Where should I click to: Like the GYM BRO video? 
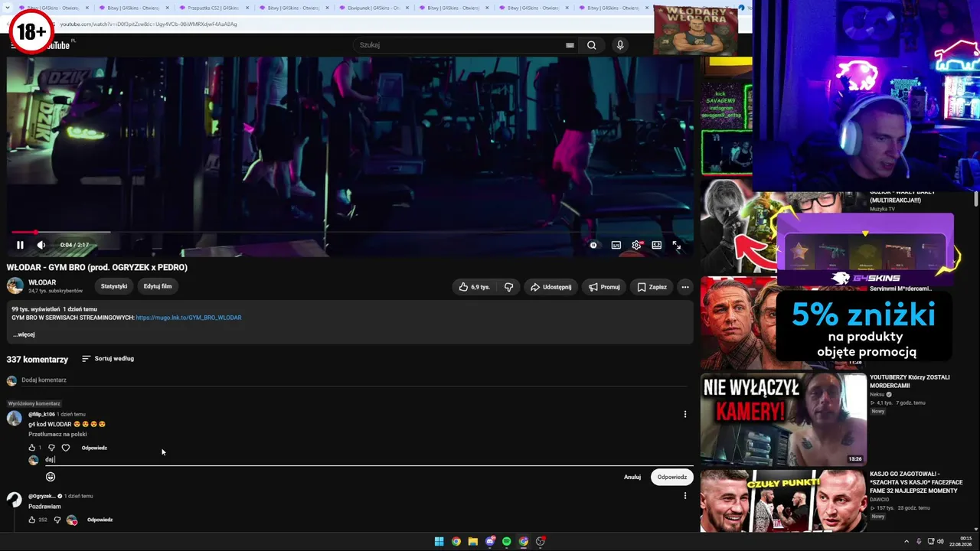475,287
